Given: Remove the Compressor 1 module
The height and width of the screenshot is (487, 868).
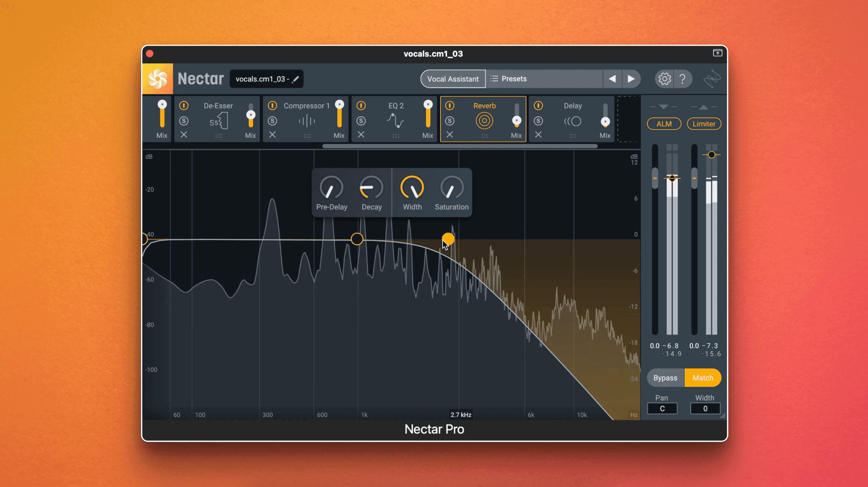Looking at the screenshot, I should (x=272, y=134).
